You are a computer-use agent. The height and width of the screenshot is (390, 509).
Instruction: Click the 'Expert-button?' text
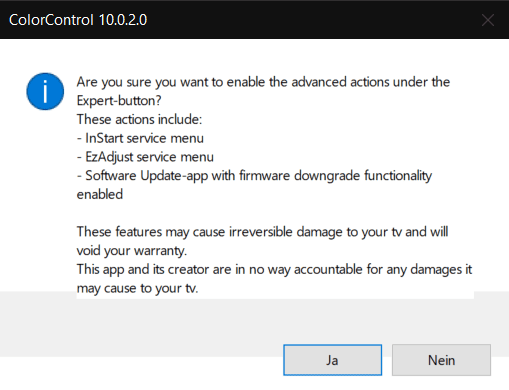pos(119,101)
